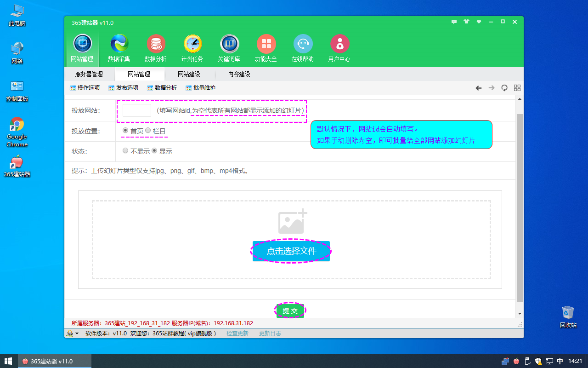Viewport: 588px width, 368px height.
Task: Click the refresh icon
Action: click(504, 88)
